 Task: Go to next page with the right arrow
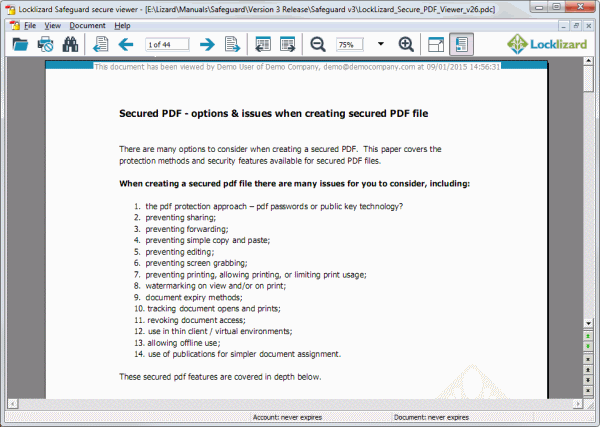coord(207,44)
